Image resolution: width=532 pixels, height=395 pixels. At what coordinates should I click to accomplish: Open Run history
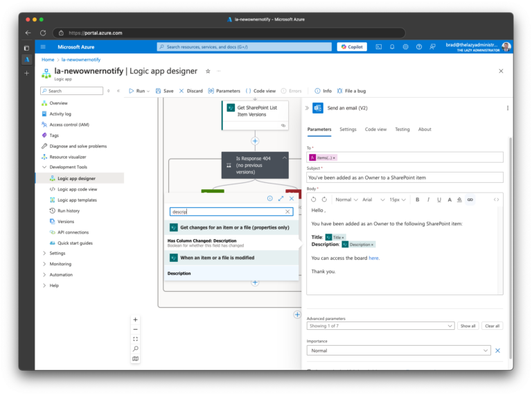tap(69, 211)
